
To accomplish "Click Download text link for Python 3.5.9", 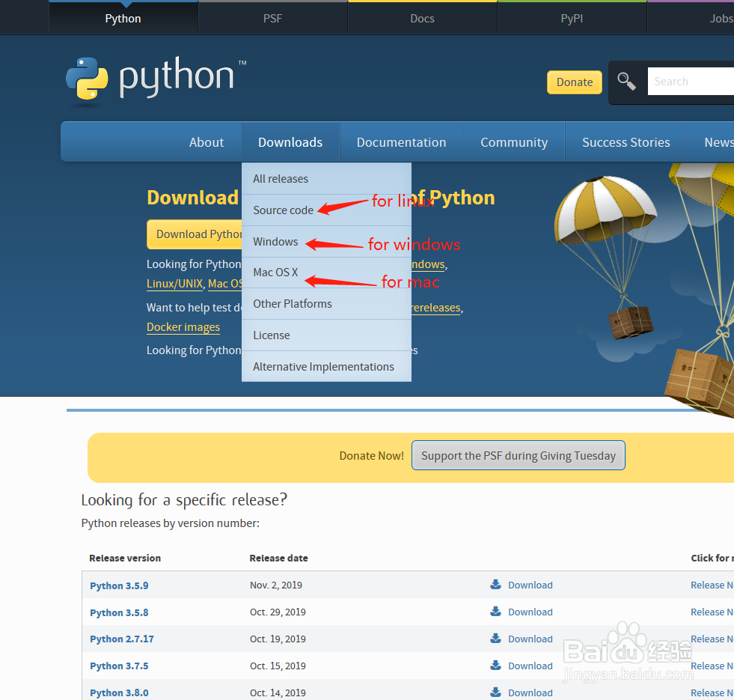I will click(530, 585).
